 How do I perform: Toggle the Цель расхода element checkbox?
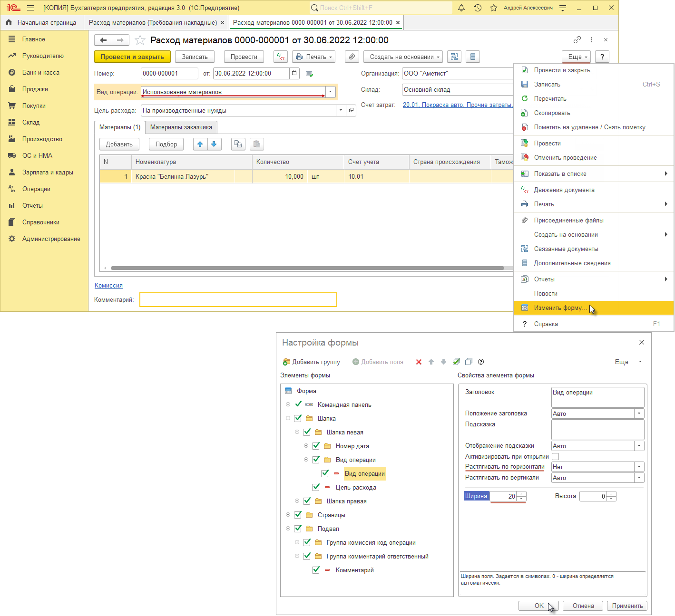click(x=316, y=487)
